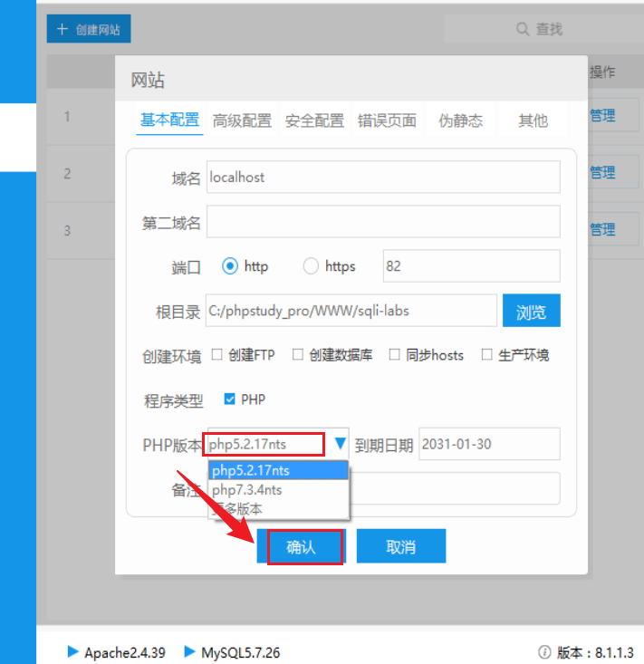Click the Apache2.4.39 play triangle icon
Image resolution: width=644 pixels, height=664 pixels.
point(72,651)
